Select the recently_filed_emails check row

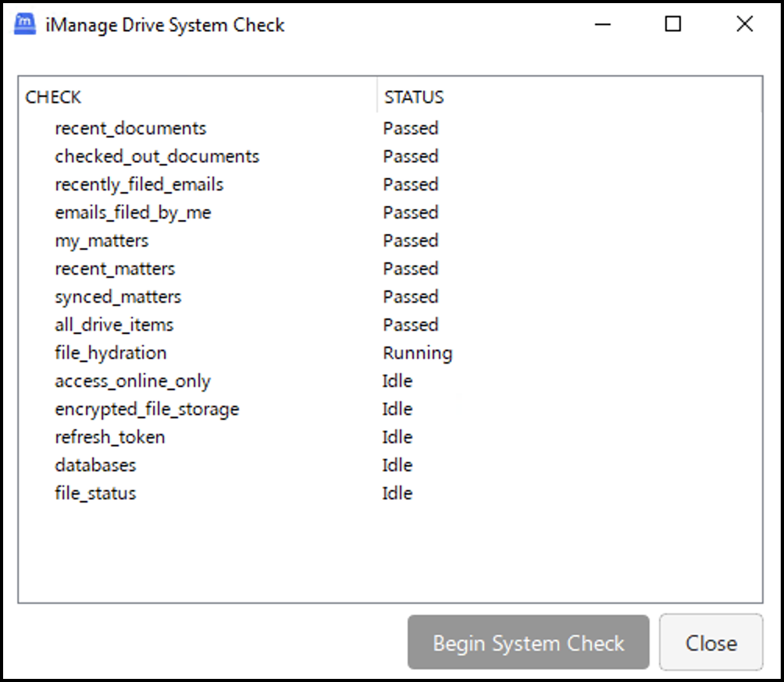(138, 184)
